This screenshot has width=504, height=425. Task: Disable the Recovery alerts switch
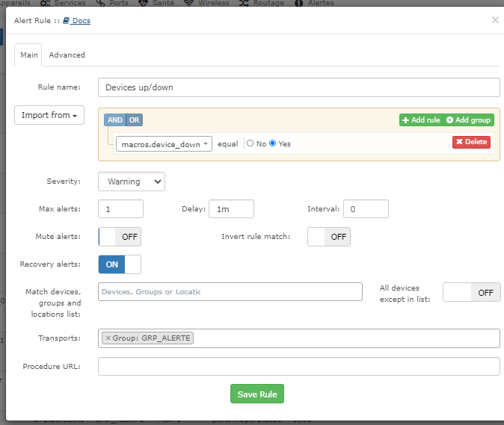120,264
